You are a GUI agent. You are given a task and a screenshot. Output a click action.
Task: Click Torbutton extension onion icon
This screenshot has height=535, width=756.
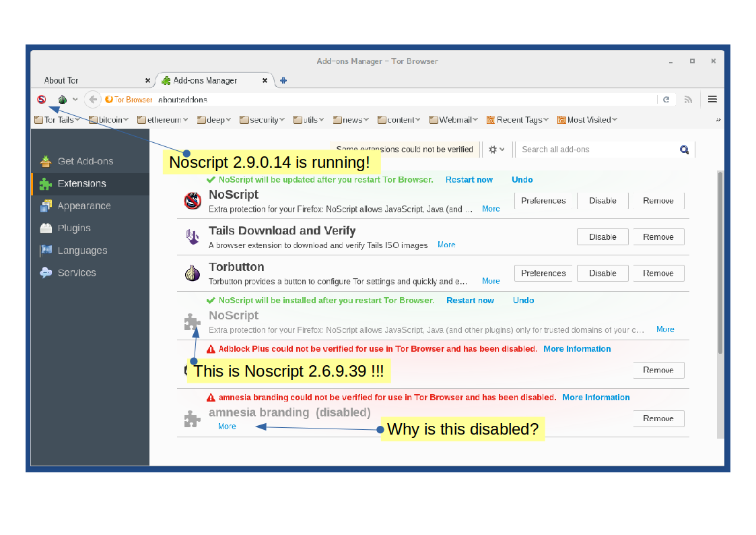193,273
